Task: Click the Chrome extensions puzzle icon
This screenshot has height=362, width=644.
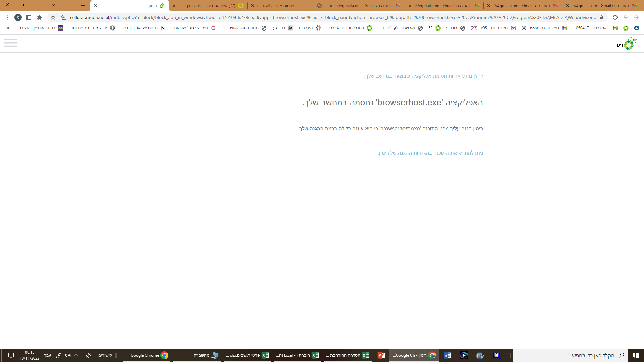Action: [40, 17]
